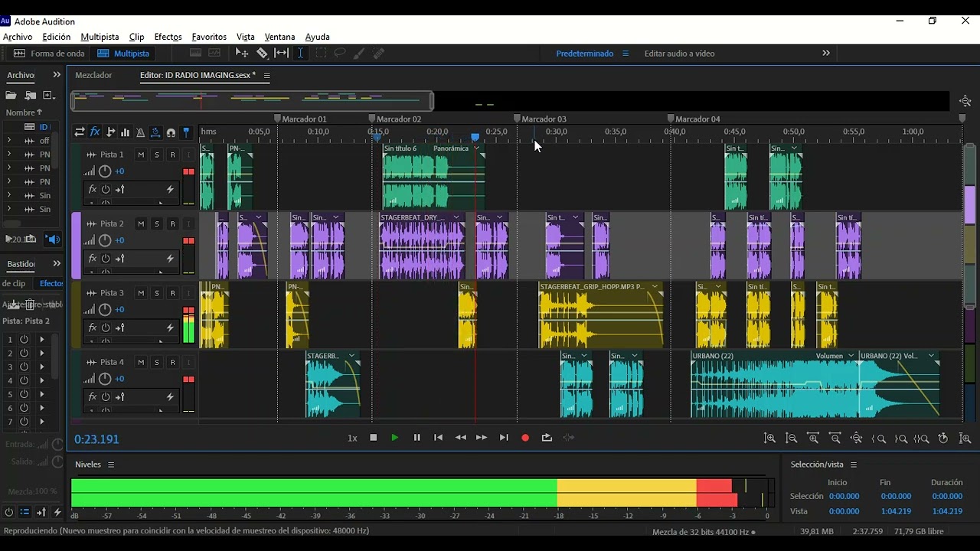Expand the Bastidor panel chevron
Viewport: 980px width, 551px height.
pos(57,264)
